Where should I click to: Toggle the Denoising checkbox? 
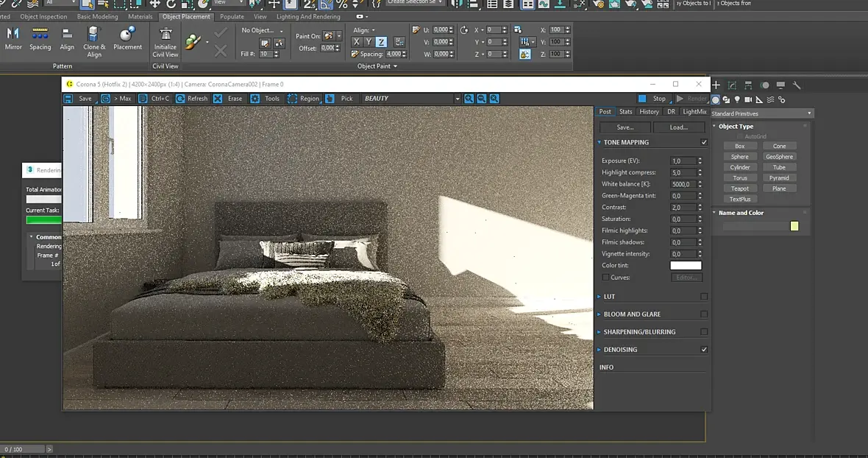[x=704, y=350]
